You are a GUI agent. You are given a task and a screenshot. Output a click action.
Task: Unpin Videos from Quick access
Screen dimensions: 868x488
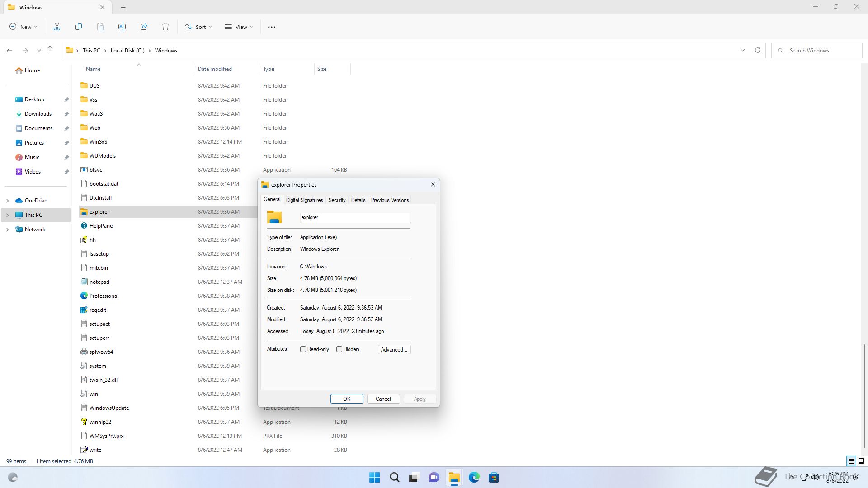pyautogui.click(x=66, y=172)
